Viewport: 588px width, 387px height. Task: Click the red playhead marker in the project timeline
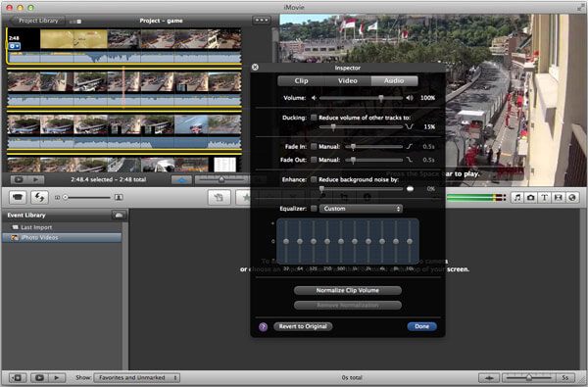coord(123,88)
